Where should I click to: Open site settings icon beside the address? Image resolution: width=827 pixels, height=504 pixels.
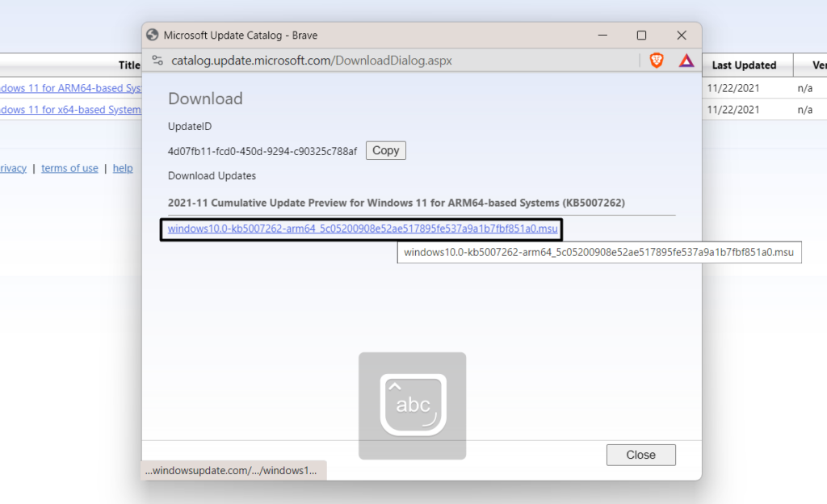(x=157, y=60)
